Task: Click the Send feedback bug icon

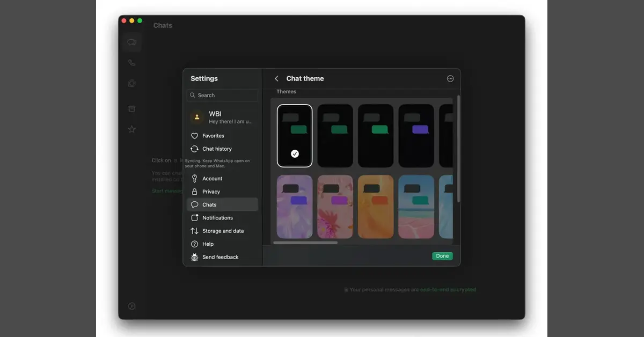Action: 194,258
